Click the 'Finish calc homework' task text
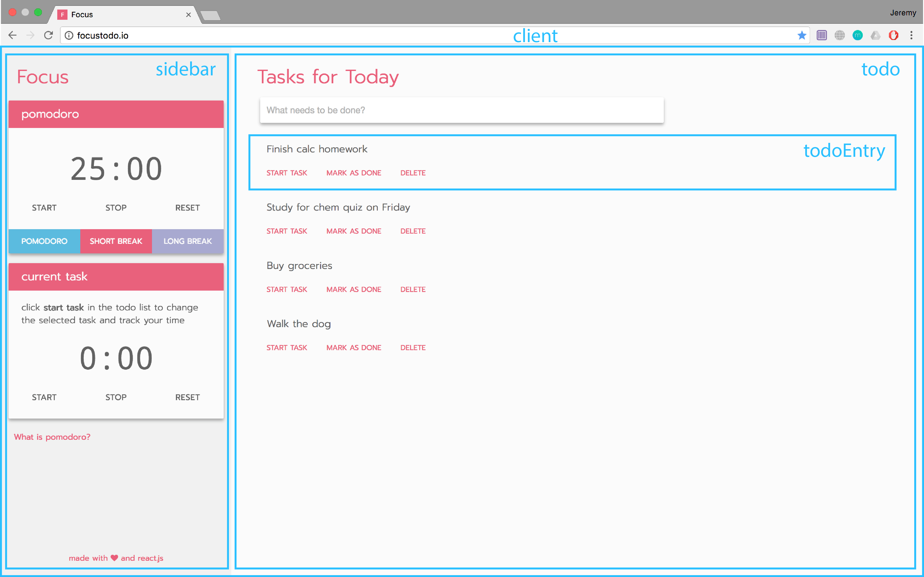 pyautogui.click(x=317, y=149)
